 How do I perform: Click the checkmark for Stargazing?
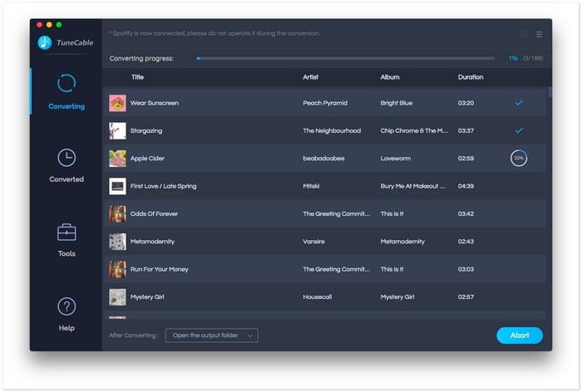(x=519, y=130)
